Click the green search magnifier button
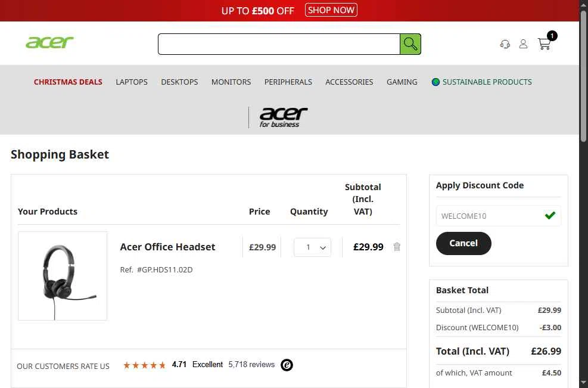The image size is (588, 388). (410, 44)
